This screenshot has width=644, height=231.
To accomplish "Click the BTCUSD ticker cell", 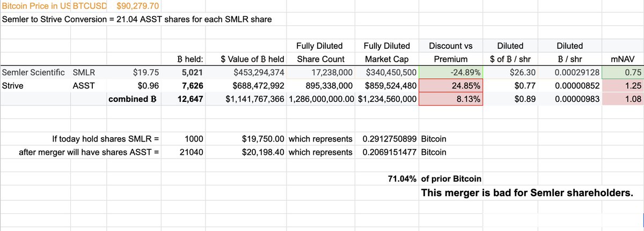I will [x=89, y=6].
